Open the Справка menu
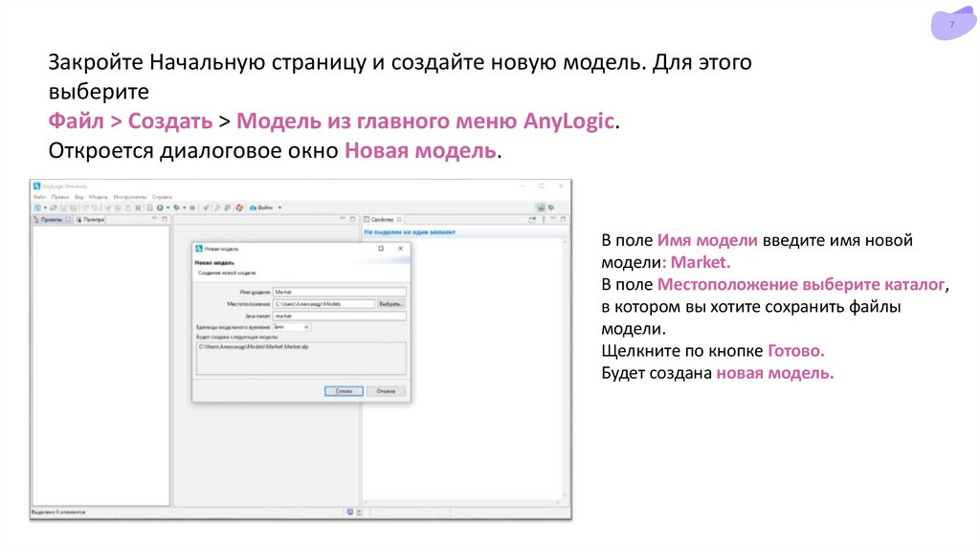Viewport: 980px width, 549px height. pyautogui.click(x=162, y=197)
